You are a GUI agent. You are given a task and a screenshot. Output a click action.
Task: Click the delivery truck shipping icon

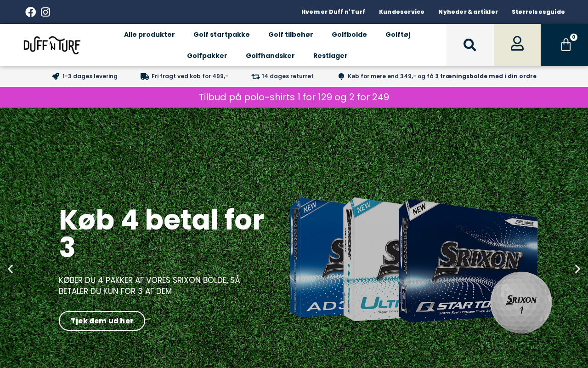(x=145, y=76)
